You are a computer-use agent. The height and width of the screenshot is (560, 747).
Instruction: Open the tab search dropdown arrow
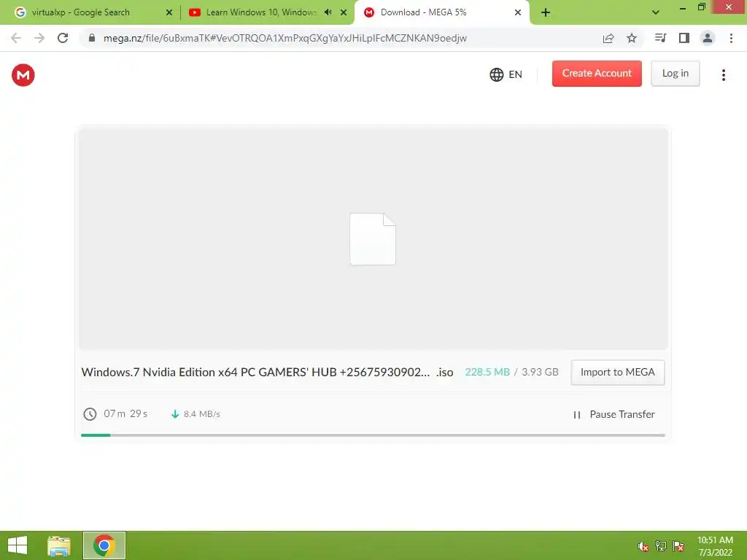656,12
